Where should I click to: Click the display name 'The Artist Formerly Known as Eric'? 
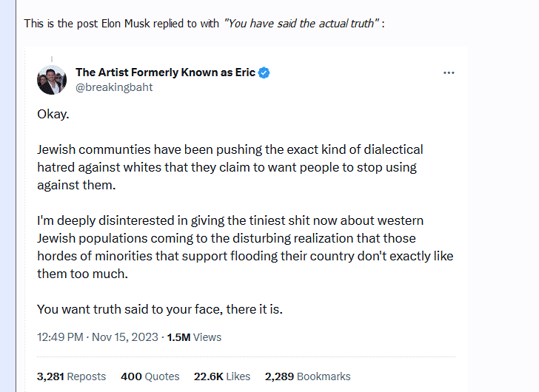[165, 72]
